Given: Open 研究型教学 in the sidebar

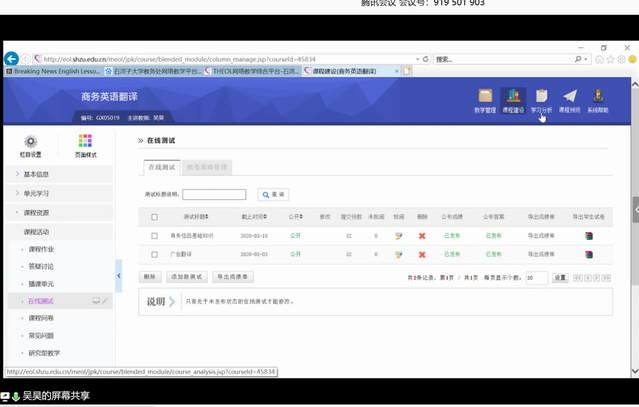Looking at the screenshot, I should 44,353.
